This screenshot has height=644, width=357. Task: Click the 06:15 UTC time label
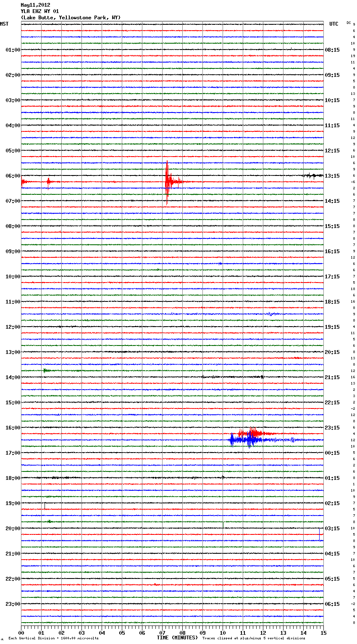[x=332, y=604]
